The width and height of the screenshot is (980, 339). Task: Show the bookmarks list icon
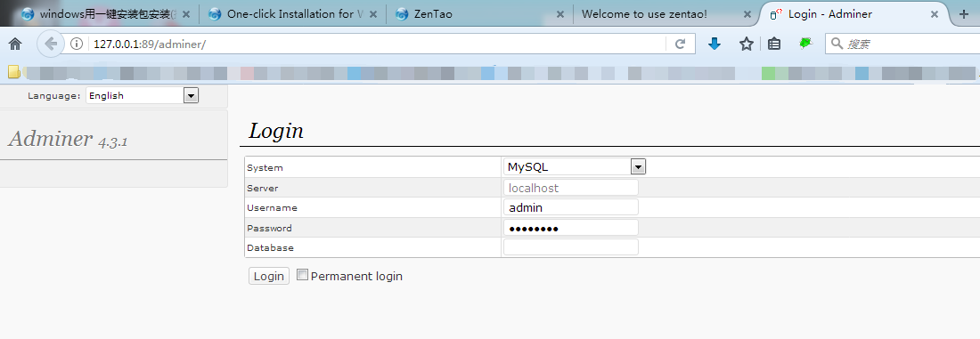[x=774, y=44]
